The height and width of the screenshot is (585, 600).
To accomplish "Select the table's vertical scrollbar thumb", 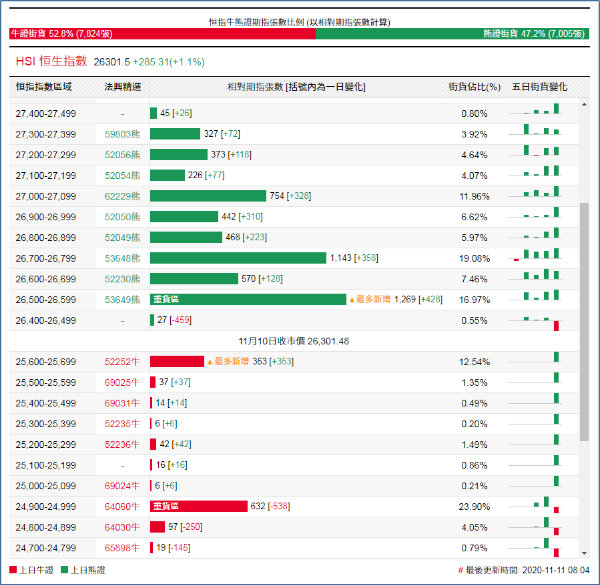I will pyautogui.click(x=584, y=321).
